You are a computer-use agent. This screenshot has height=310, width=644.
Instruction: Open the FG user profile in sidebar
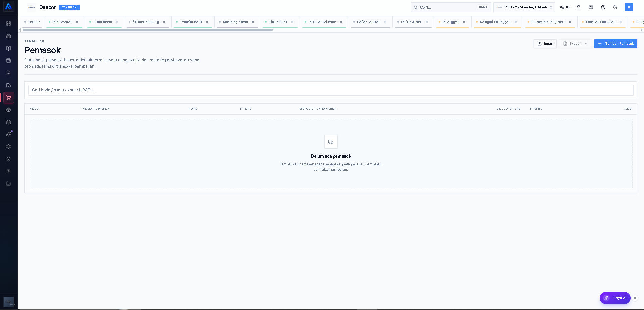coord(9,302)
